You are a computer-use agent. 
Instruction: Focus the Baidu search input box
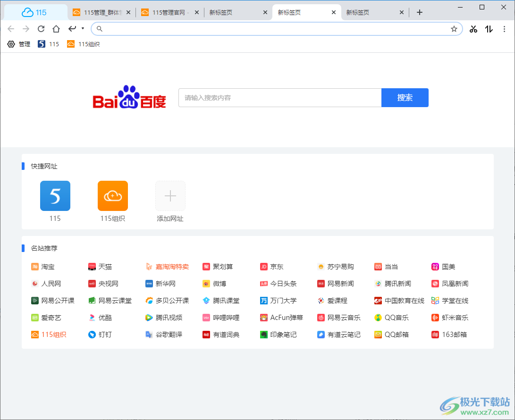[280, 98]
